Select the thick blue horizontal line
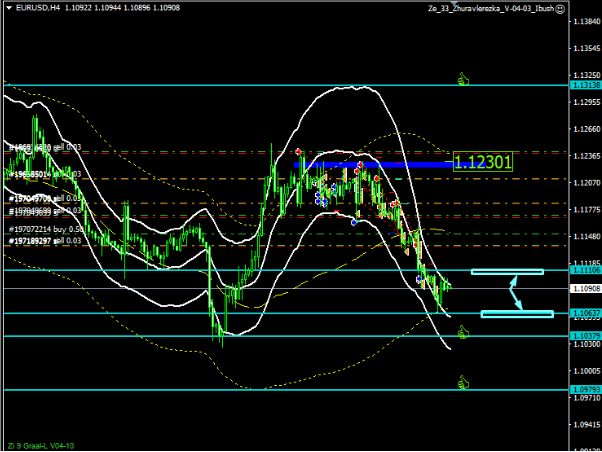Image resolution: width=602 pixels, height=452 pixels. 372,163
